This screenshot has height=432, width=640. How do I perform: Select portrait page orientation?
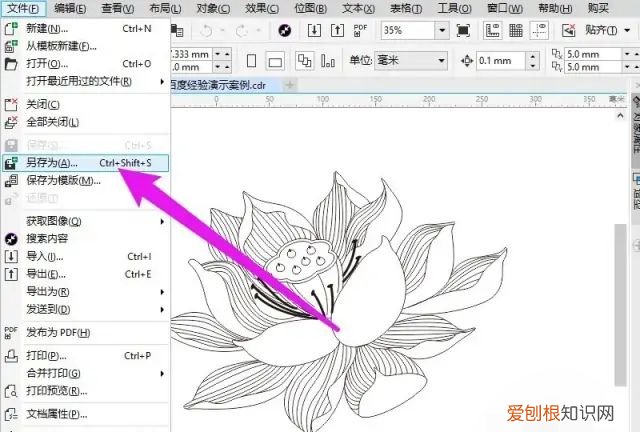pyautogui.click(x=252, y=61)
